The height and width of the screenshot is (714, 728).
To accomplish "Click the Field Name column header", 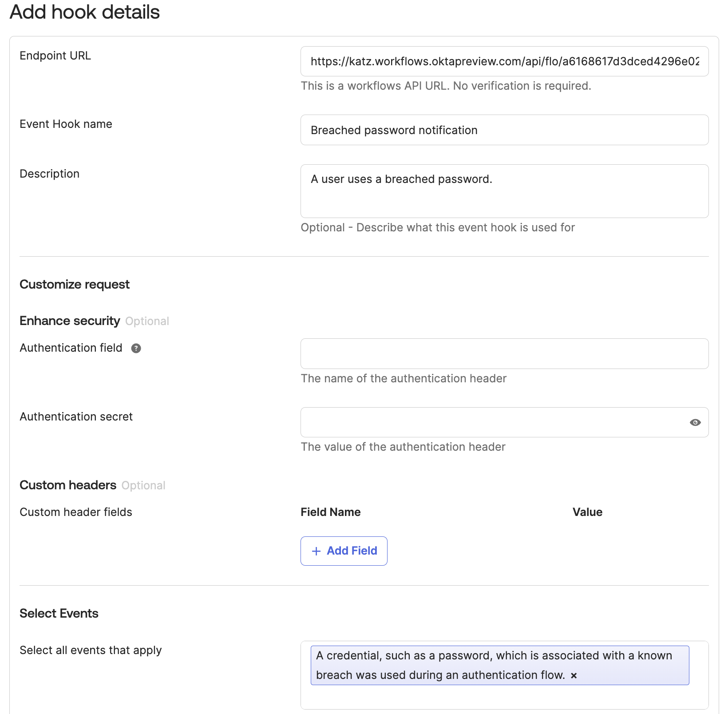I will pyautogui.click(x=330, y=512).
